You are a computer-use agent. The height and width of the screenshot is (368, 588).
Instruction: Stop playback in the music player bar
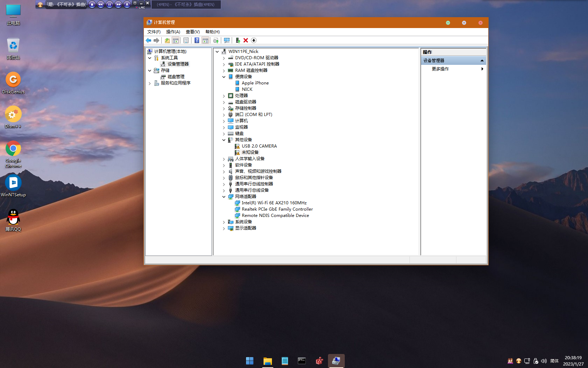(92, 5)
